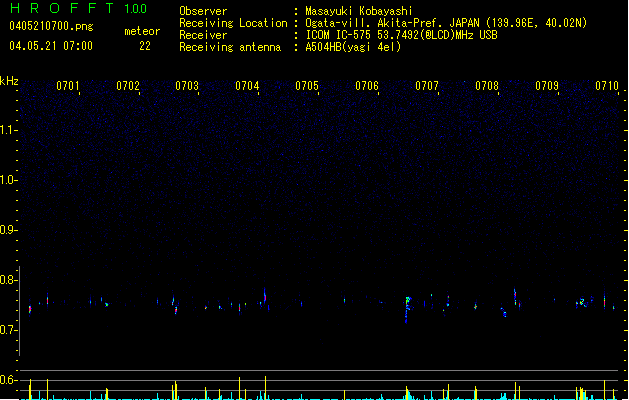Viewport: 629px width, 400px height.
Task: Click the Receiving antenna label
Action: 230,47
